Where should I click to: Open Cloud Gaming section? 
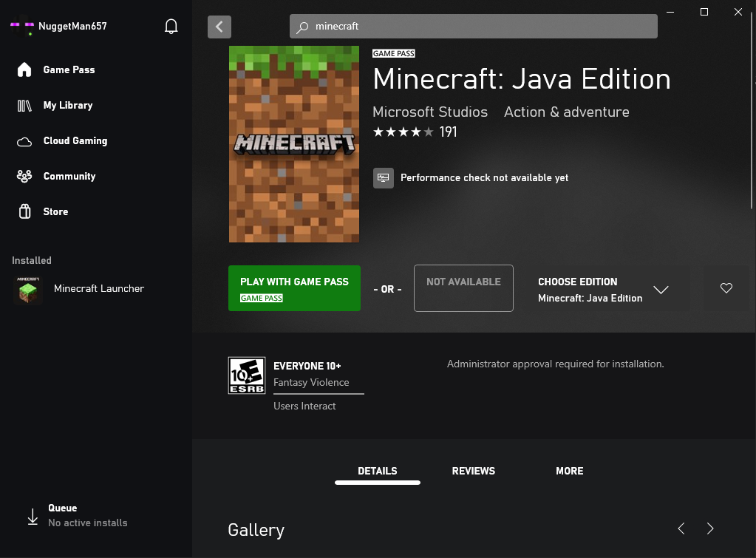point(75,140)
